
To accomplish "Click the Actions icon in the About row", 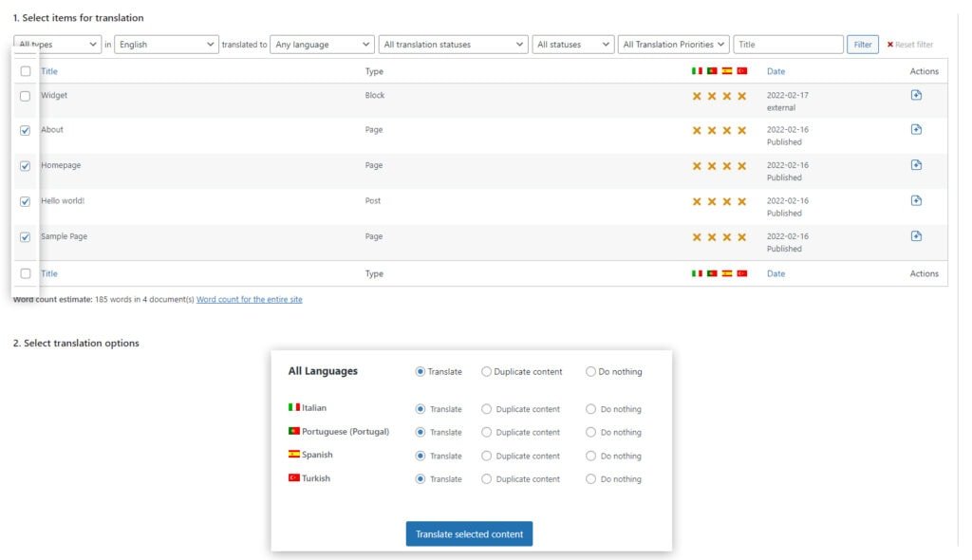I will [x=916, y=129].
